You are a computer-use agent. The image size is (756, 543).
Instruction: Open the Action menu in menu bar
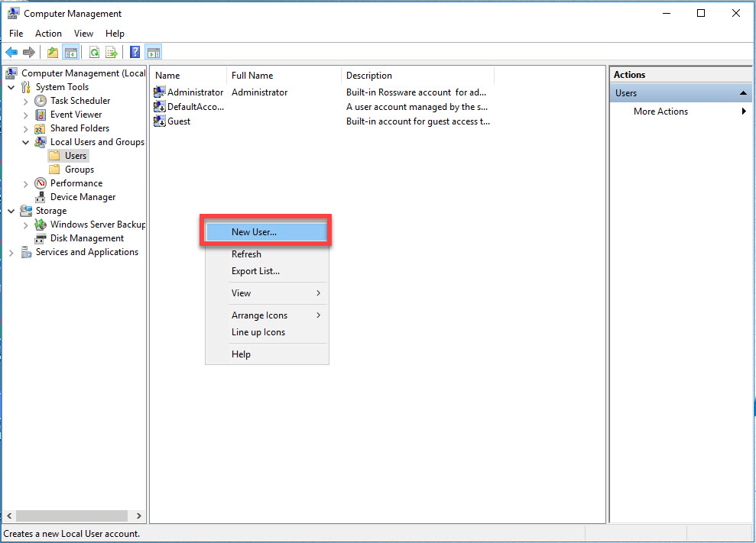tap(48, 34)
